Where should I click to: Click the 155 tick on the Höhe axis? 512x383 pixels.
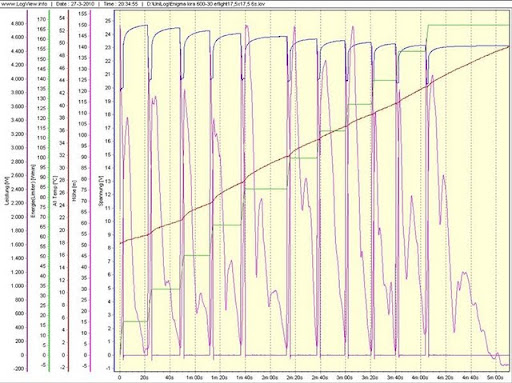pyautogui.click(x=82, y=14)
